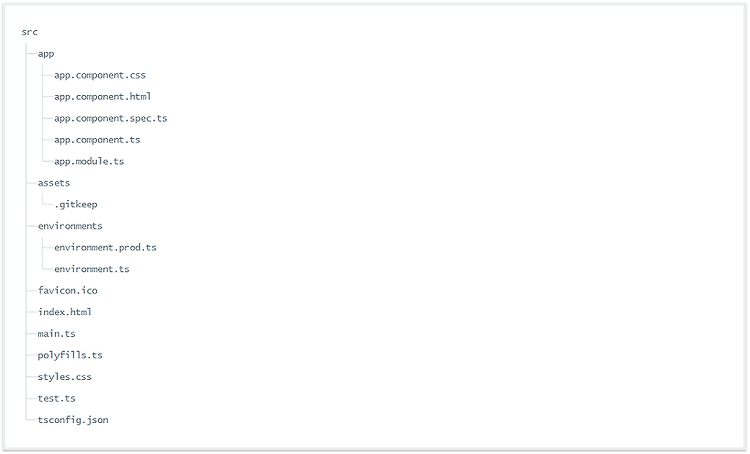Select the environments folder
The height and width of the screenshot is (454, 750).
point(70,226)
